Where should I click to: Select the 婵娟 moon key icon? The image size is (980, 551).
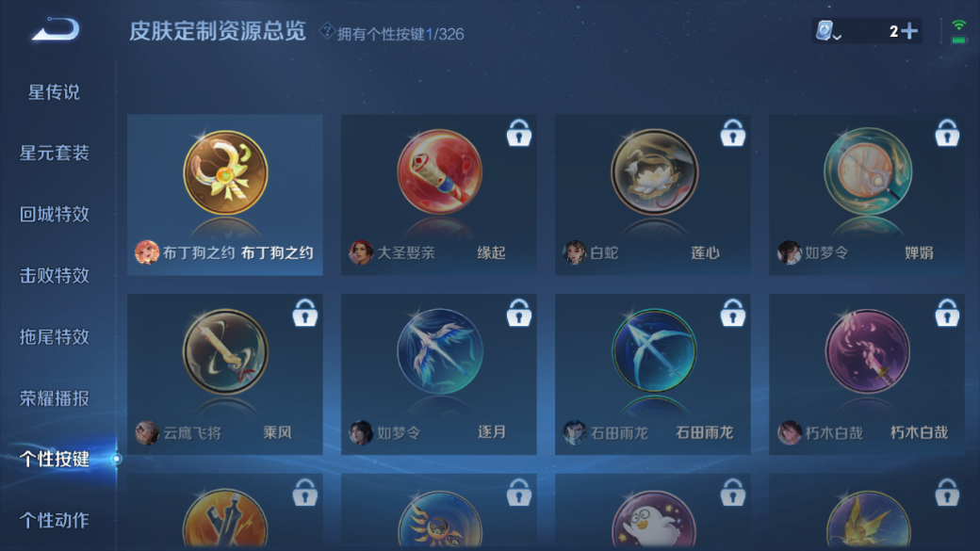tap(868, 171)
